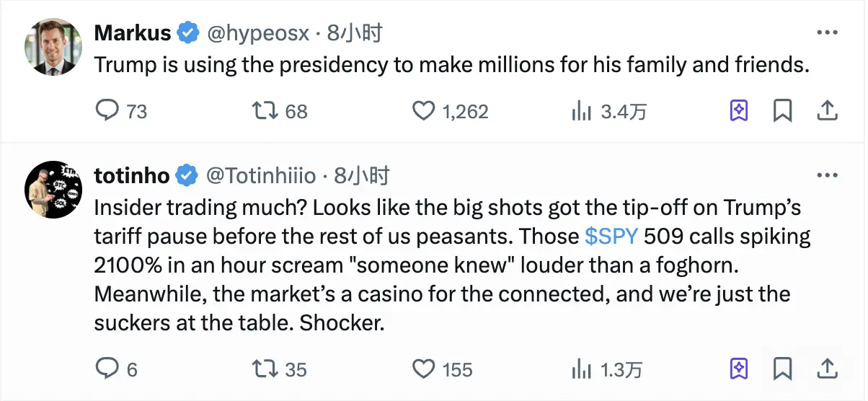Share Markus's tweet
This screenshot has width=868, height=401.
[827, 110]
